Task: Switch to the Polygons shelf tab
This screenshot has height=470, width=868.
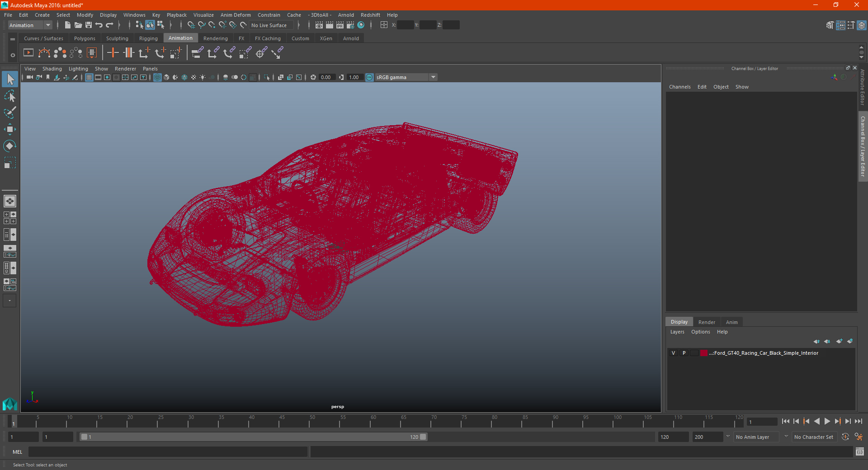Action: pyautogui.click(x=85, y=38)
